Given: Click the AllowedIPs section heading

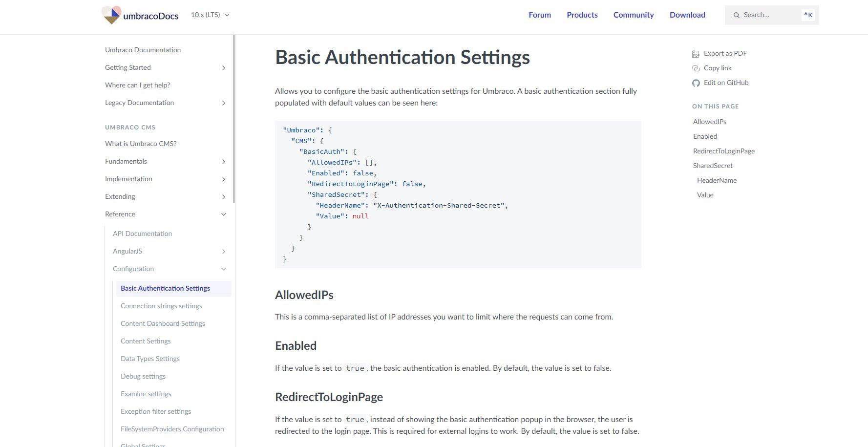Looking at the screenshot, I should tap(304, 295).
